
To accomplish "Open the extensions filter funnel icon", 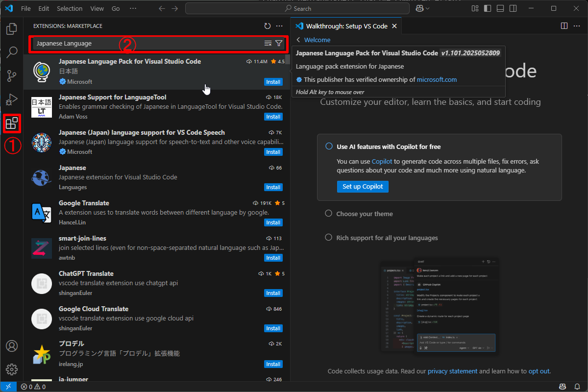I will pos(279,43).
